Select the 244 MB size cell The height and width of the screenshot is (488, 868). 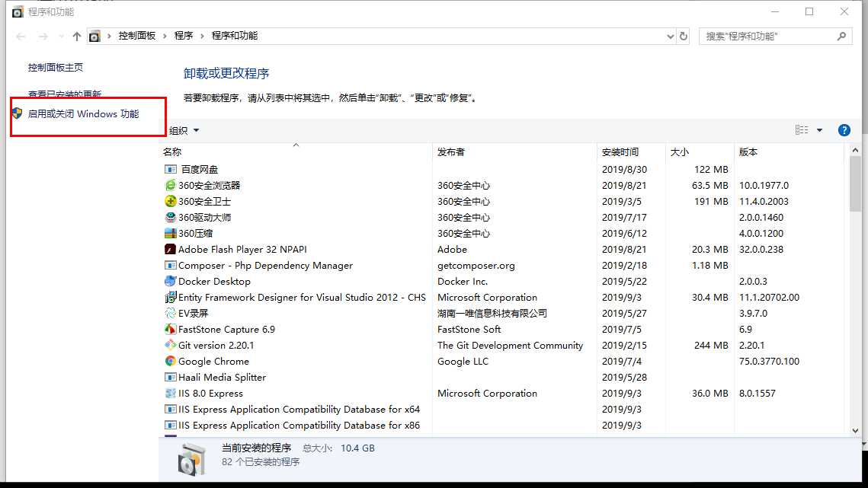(711, 345)
